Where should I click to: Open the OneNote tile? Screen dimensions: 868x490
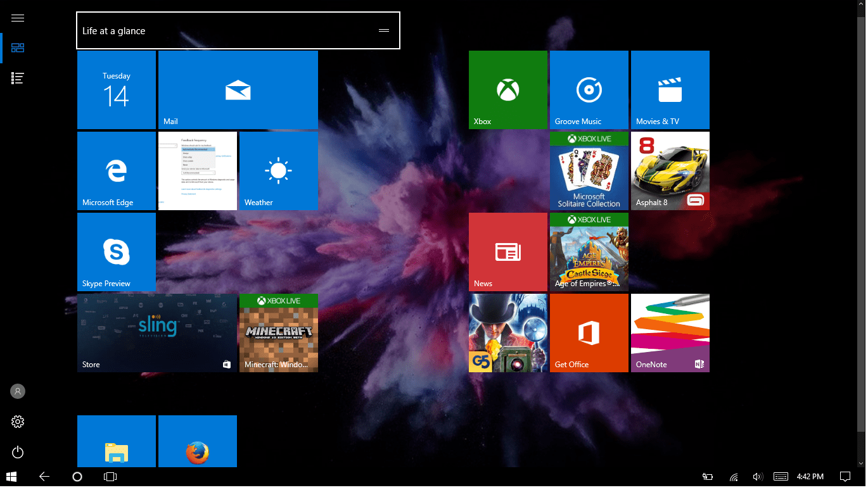coord(670,333)
